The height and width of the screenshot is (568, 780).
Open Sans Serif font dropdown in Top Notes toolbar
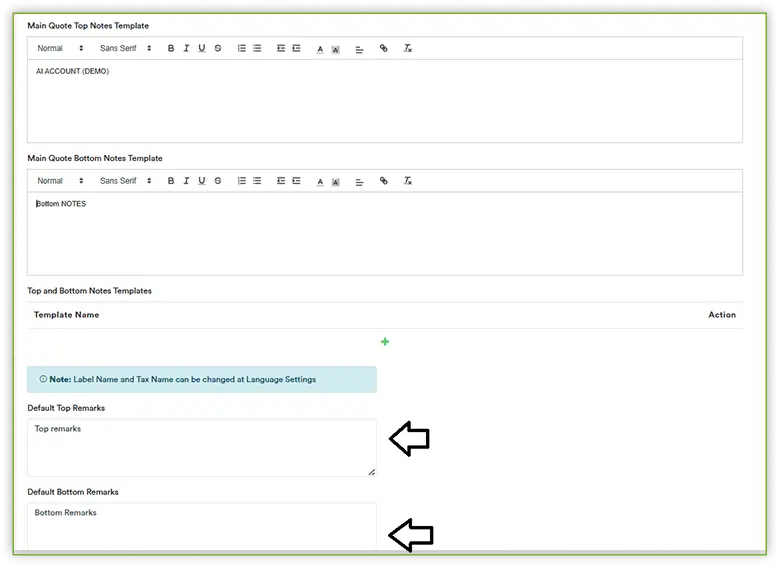point(125,48)
